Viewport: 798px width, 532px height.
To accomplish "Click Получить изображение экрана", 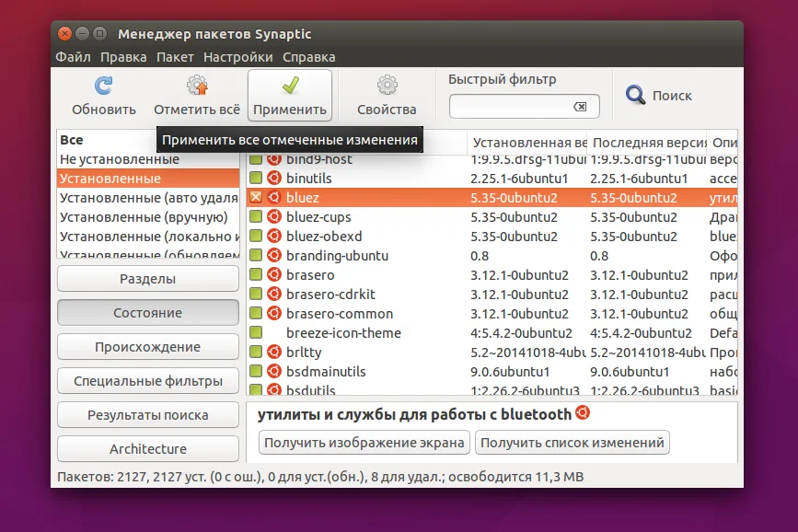I will pos(364,443).
